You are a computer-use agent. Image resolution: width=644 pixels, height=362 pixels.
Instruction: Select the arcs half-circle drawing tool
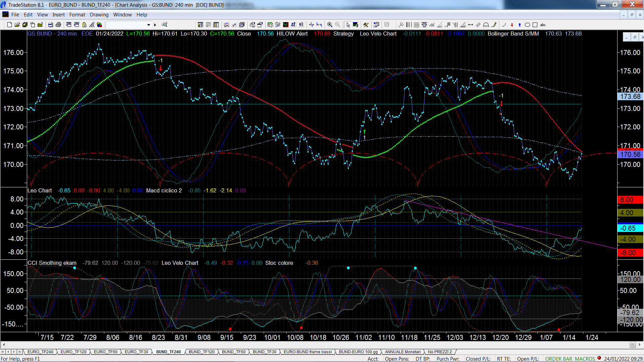click(486, 25)
